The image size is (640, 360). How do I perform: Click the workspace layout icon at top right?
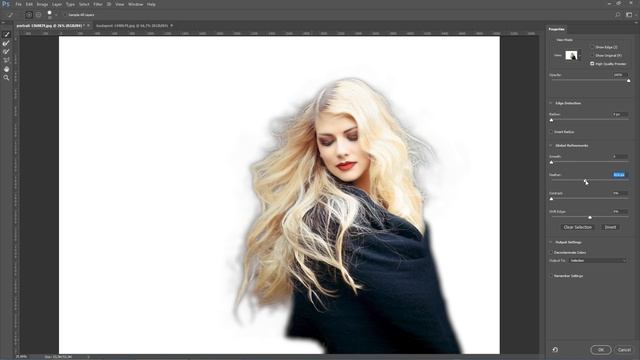pos(629,15)
